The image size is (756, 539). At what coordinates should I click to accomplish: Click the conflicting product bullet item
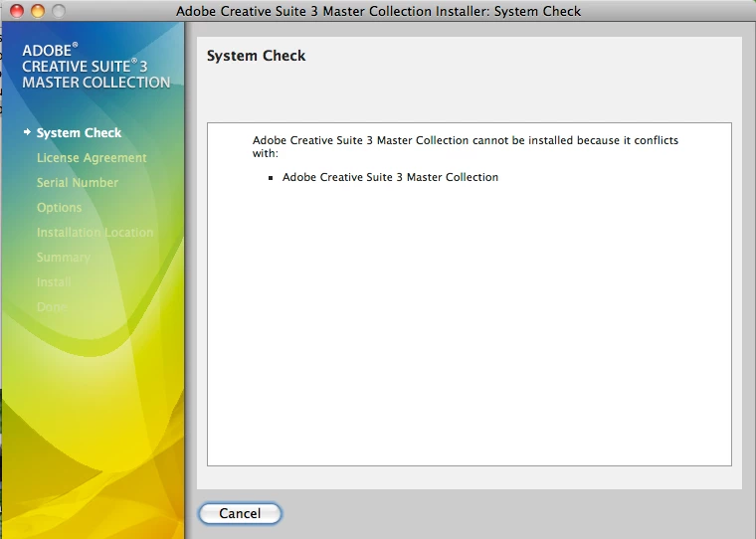[390, 177]
